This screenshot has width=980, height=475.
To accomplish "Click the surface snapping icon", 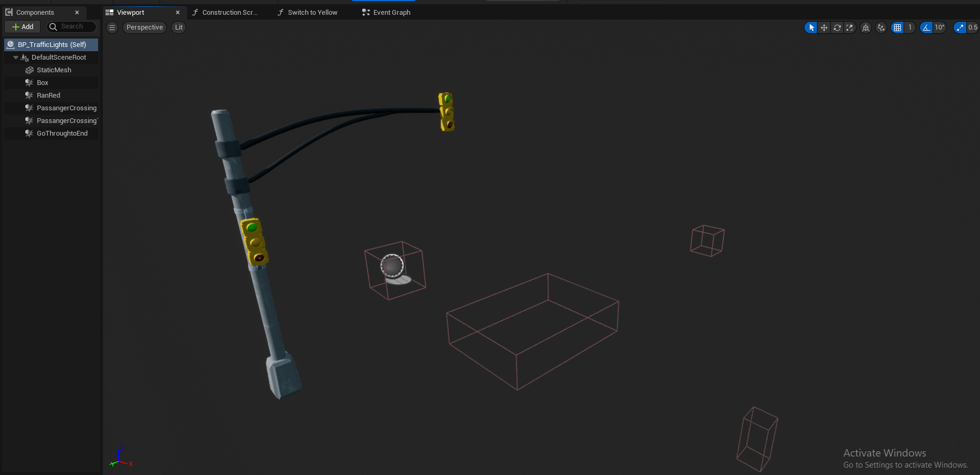I will 881,27.
